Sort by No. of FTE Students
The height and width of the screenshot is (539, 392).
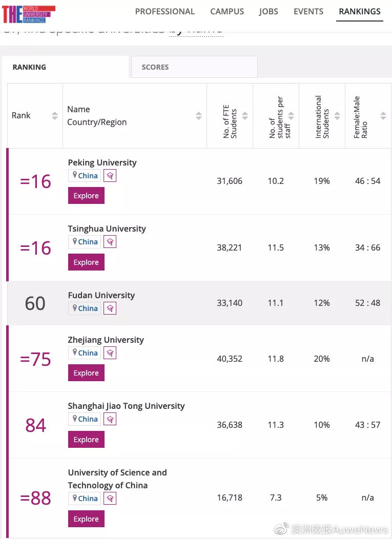point(245,116)
